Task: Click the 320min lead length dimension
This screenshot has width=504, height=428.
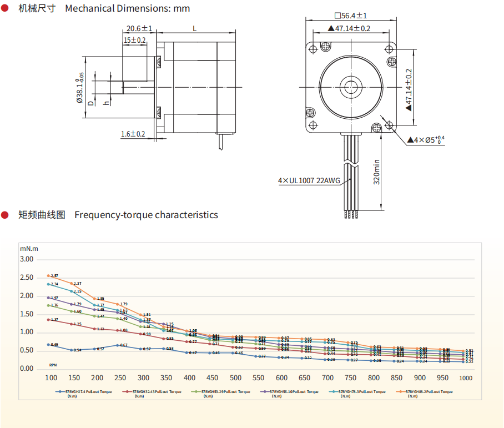Action: tap(377, 172)
